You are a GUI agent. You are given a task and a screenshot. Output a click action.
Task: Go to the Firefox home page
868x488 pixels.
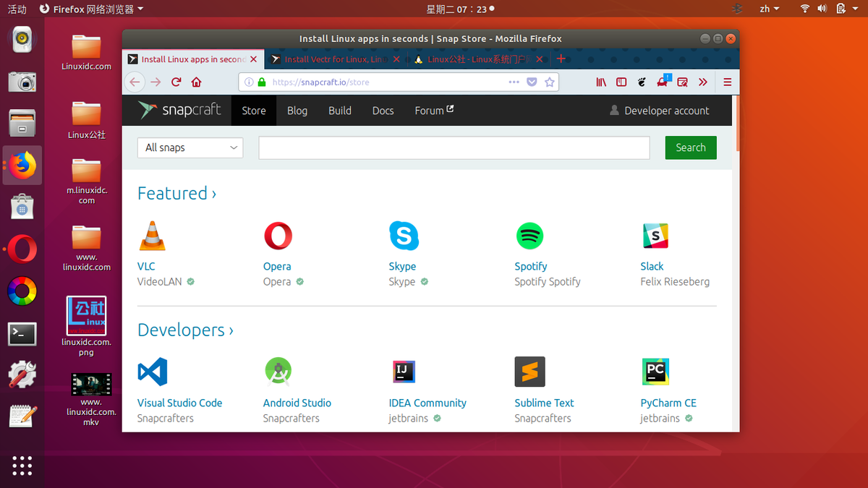click(196, 82)
